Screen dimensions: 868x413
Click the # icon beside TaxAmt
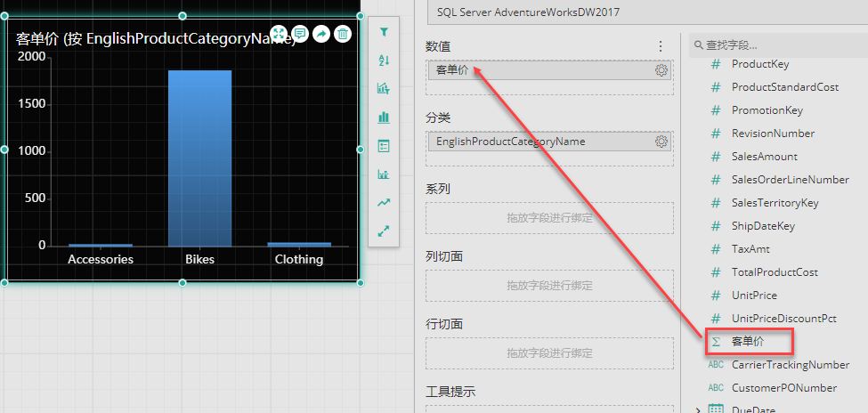[x=716, y=249]
